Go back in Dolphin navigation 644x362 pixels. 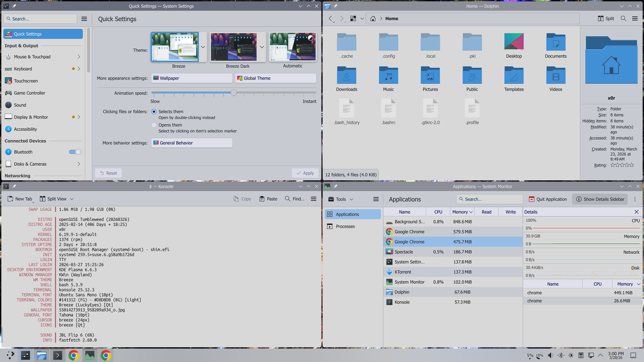(331, 19)
